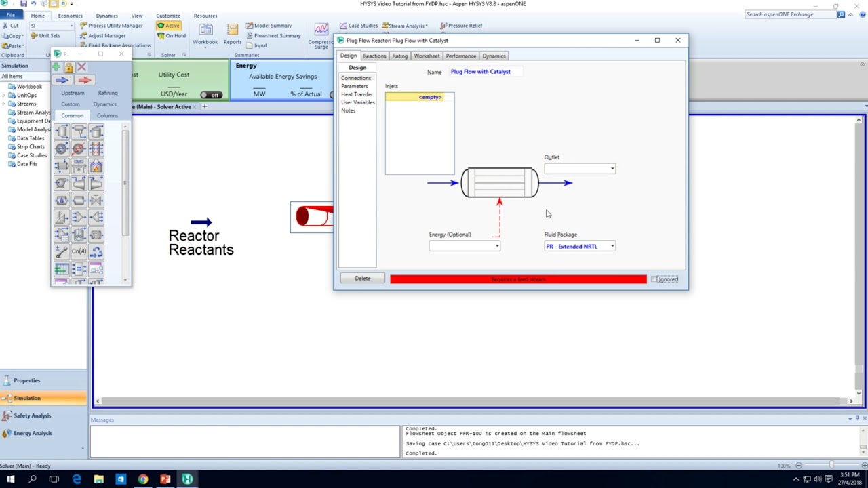868x488 pixels.
Task: Select the Cn(A) balance icon in palette
Action: (79, 251)
